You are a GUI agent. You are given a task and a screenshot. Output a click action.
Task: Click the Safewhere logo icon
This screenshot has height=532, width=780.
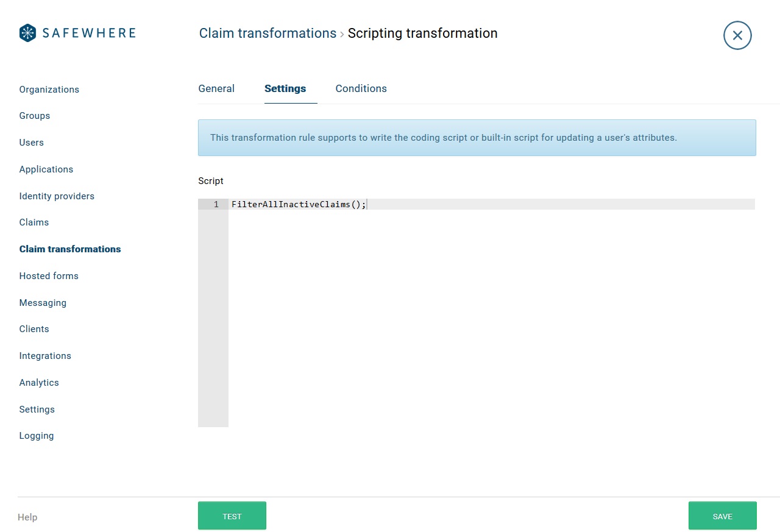[x=26, y=32]
